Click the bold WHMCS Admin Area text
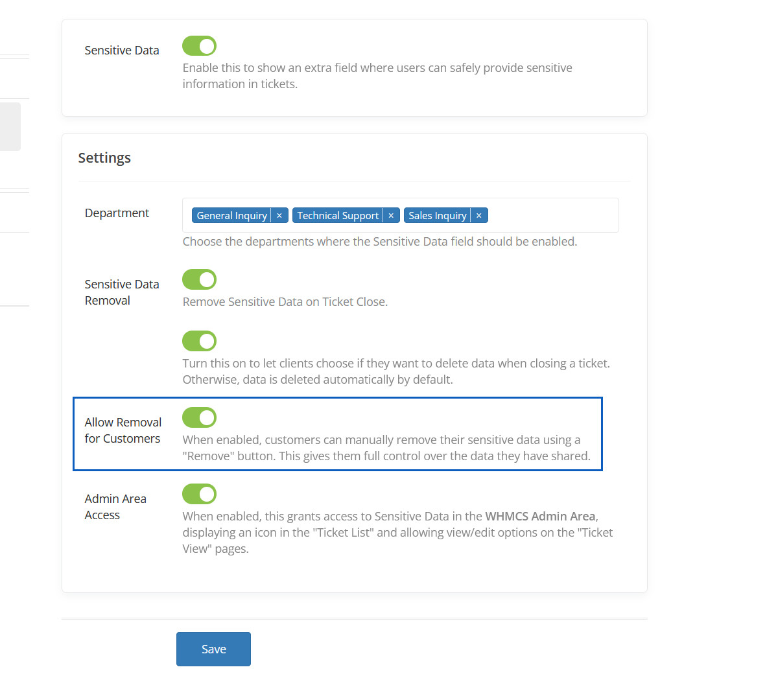The image size is (778, 700). (540, 517)
